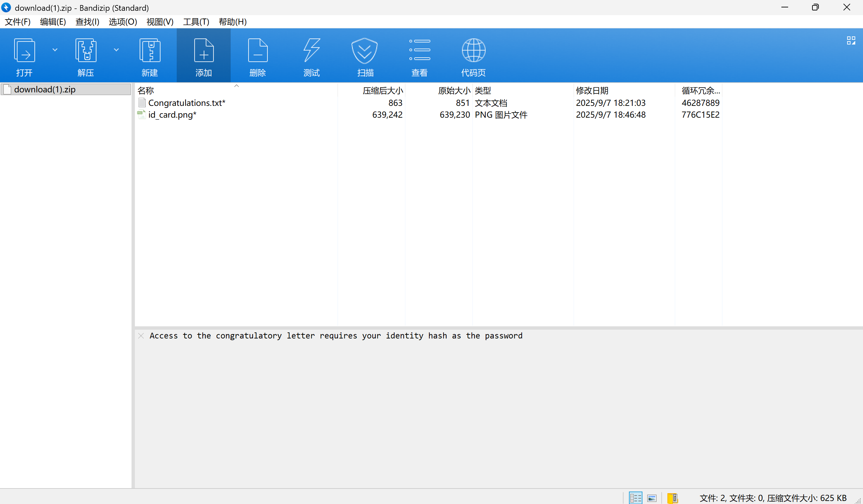
Task: Open the 选项(O) menu
Action: (123, 22)
